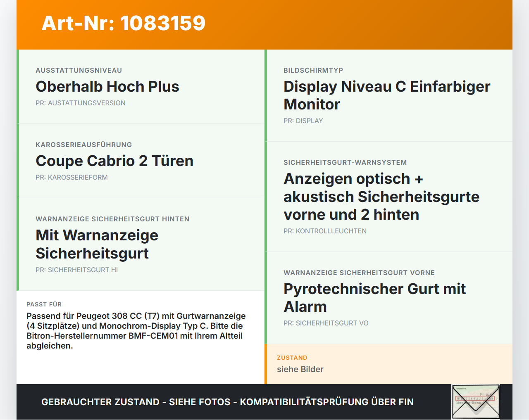The image size is (529, 420).
Task: Click 'PR: SICHERHEITSGURT VO' caption
Action: (x=326, y=323)
